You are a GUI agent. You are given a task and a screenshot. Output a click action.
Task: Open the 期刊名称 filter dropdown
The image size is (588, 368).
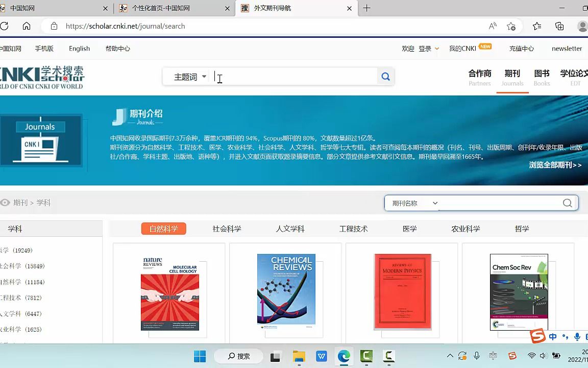pyautogui.click(x=434, y=203)
